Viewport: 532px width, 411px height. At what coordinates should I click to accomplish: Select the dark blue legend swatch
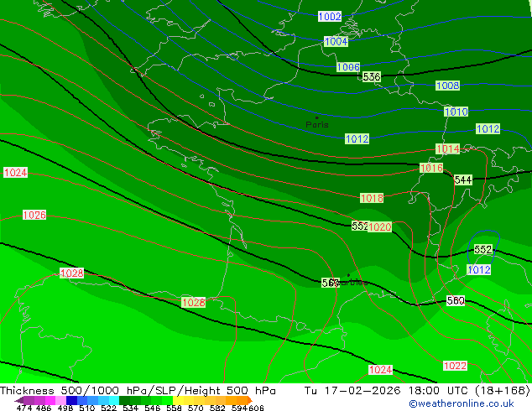point(71,400)
